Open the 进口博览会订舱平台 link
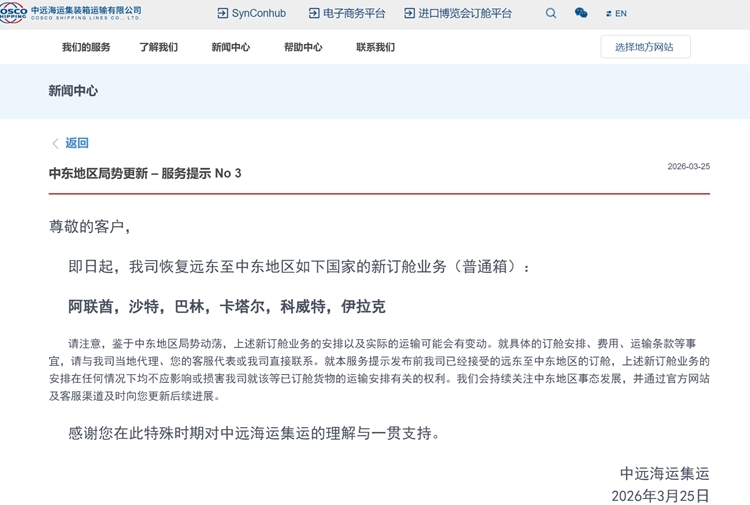The image size is (750, 505). (465, 13)
